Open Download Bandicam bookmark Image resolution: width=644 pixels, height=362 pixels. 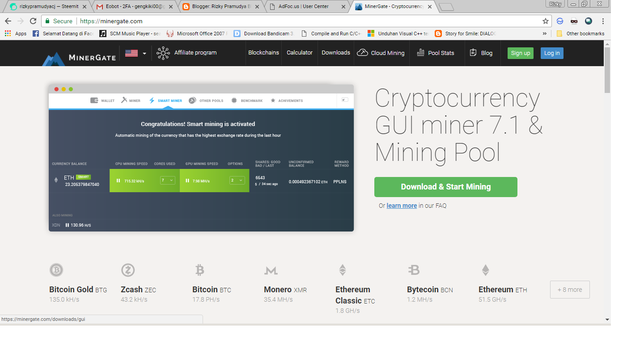[264, 34]
